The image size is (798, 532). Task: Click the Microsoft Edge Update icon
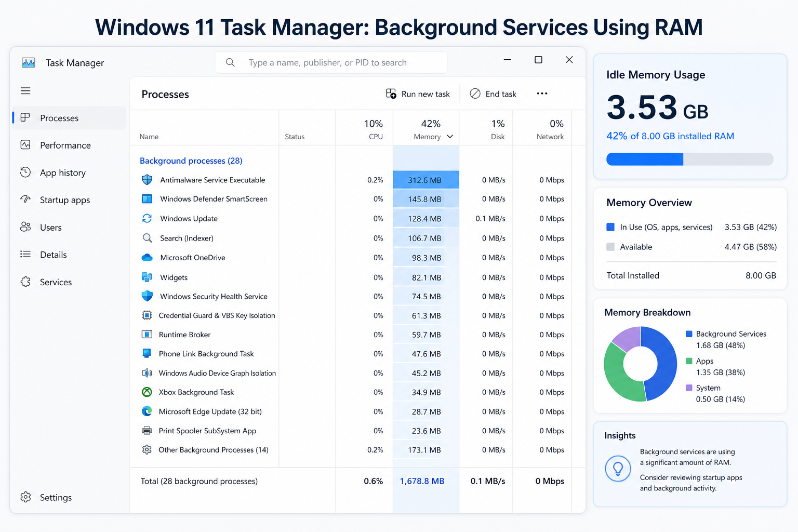click(x=147, y=411)
